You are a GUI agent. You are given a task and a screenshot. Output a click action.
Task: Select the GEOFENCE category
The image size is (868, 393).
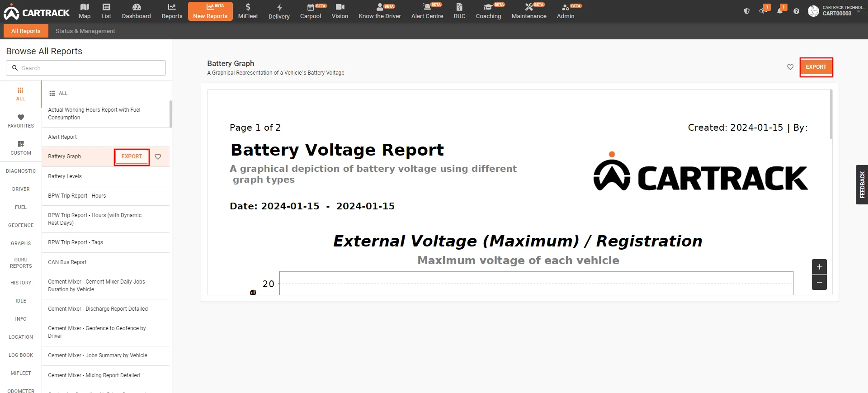pyautogui.click(x=21, y=225)
